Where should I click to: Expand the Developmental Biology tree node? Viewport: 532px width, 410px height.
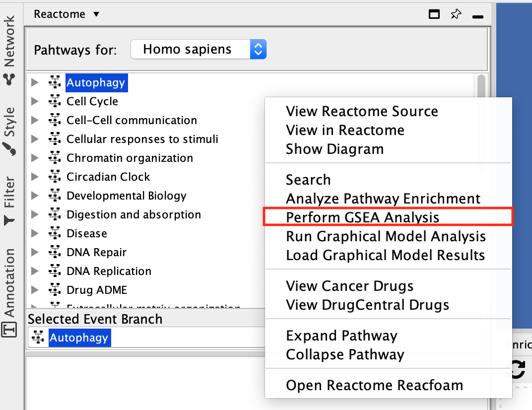(35, 196)
